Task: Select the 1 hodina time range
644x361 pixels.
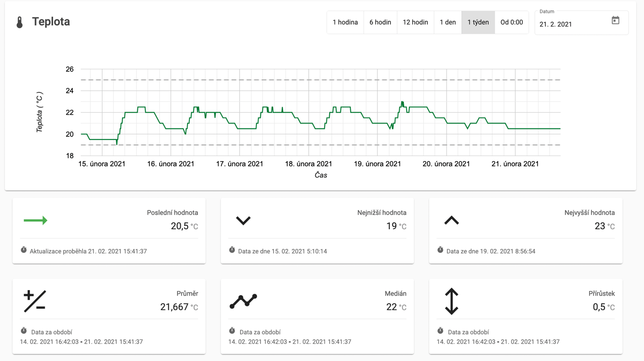Action: 345,22
